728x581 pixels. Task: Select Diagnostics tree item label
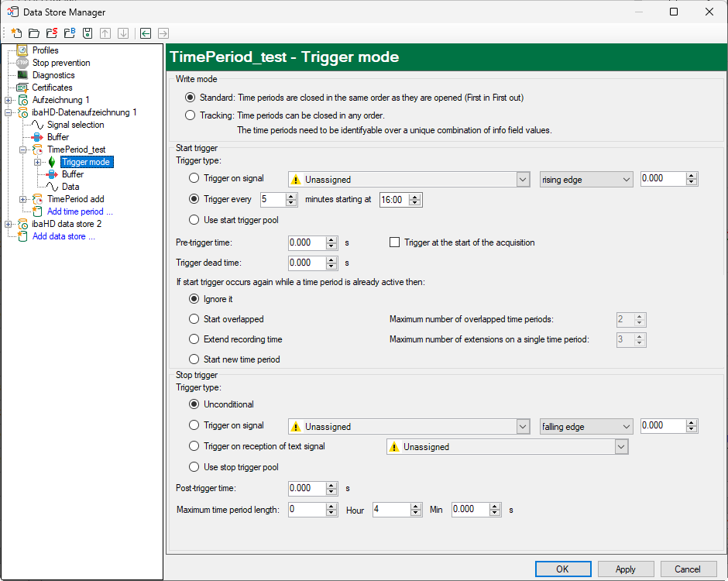point(53,75)
